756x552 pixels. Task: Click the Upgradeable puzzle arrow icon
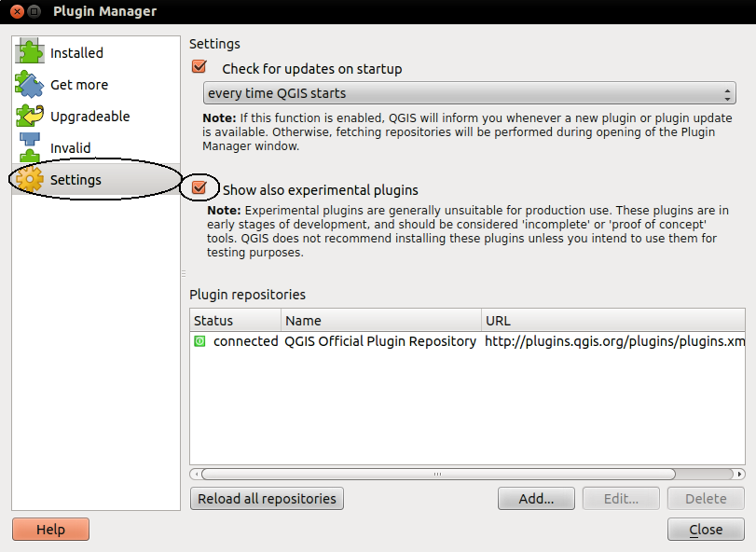(30, 116)
